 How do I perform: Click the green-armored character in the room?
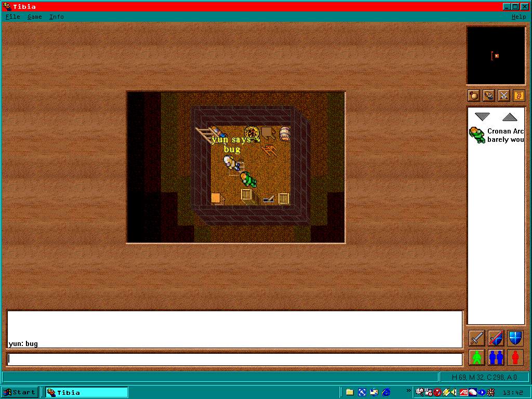pyautogui.click(x=249, y=179)
